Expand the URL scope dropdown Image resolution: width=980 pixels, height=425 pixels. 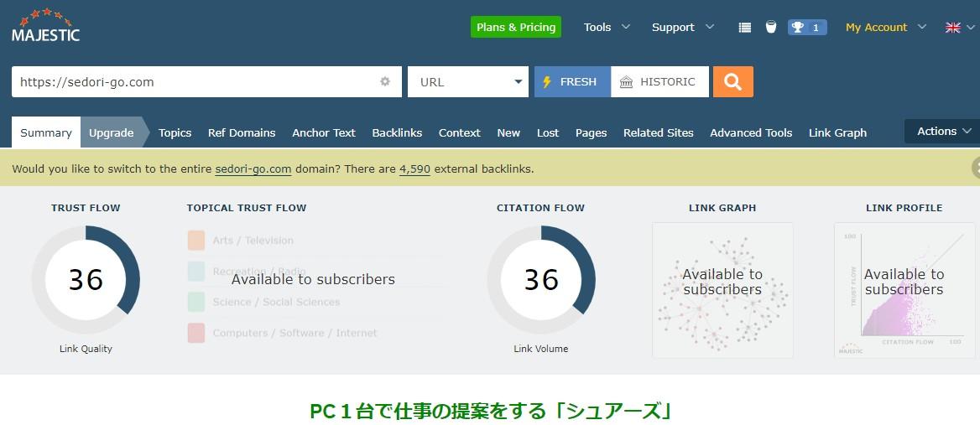[467, 82]
